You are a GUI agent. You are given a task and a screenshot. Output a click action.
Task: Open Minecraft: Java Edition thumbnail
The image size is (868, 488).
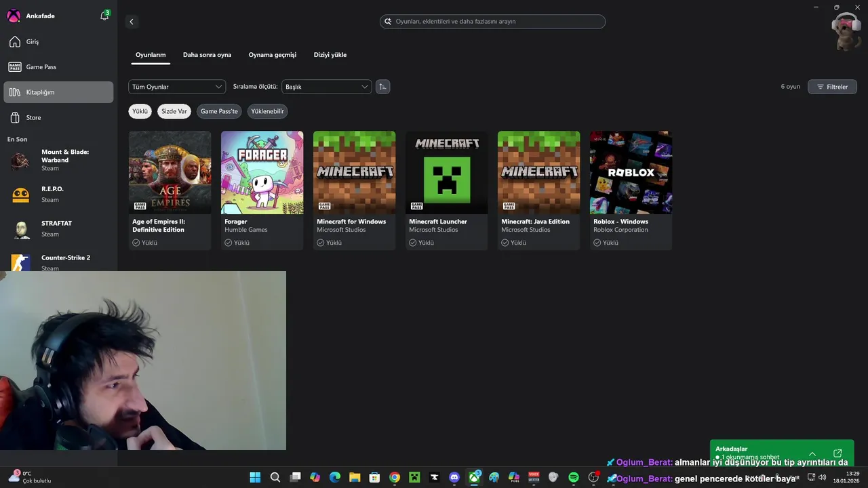click(x=539, y=172)
